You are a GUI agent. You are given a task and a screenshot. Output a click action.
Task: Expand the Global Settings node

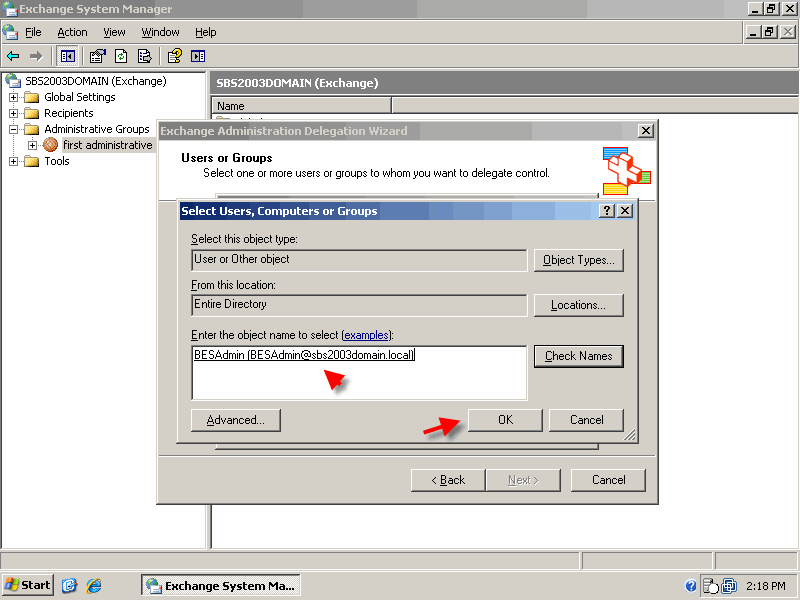pos(14,97)
